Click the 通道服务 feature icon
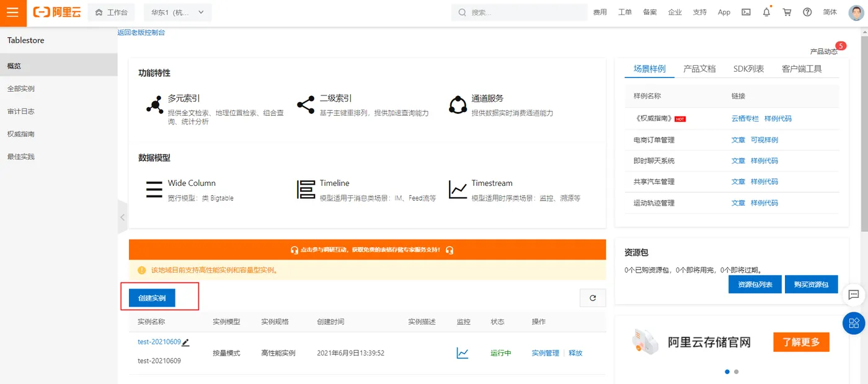 click(x=458, y=105)
